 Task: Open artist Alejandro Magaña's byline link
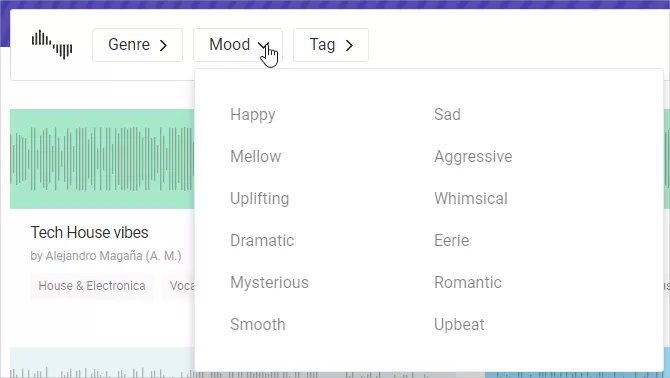(x=106, y=256)
